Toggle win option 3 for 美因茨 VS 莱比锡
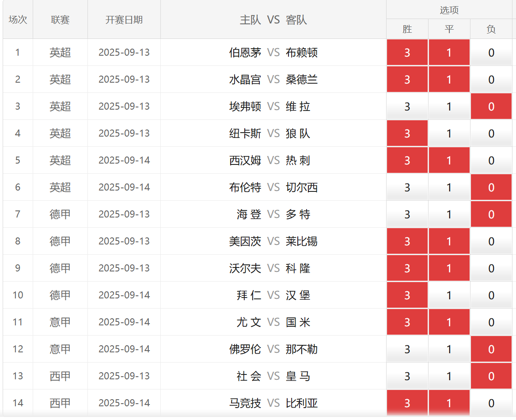 tap(407, 241)
